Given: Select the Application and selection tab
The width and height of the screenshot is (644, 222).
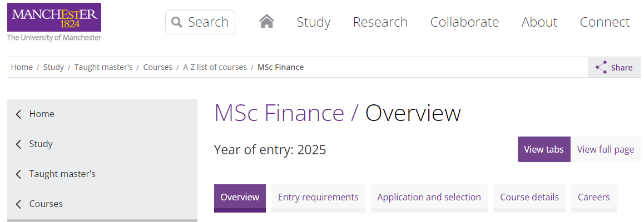Looking at the screenshot, I should click(x=429, y=198).
